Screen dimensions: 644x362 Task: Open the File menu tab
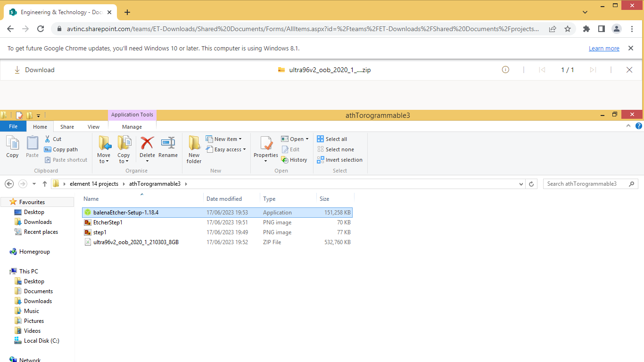tap(13, 126)
